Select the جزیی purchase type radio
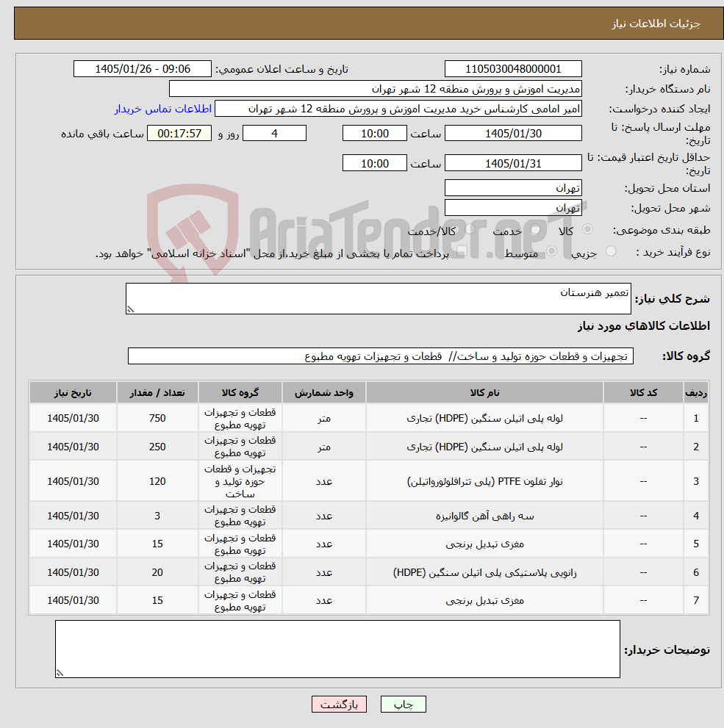Image resolution: width=724 pixels, height=728 pixels. pyautogui.click(x=611, y=251)
